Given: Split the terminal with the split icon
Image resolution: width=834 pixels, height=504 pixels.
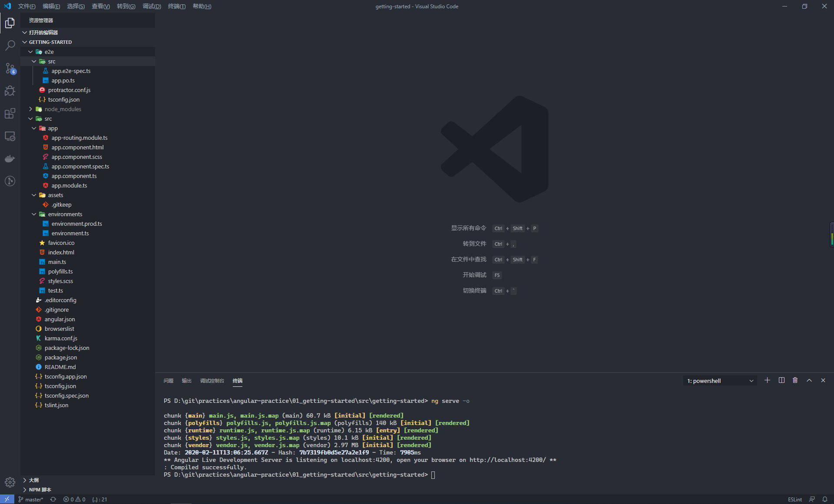Looking at the screenshot, I should pos(781,380).
